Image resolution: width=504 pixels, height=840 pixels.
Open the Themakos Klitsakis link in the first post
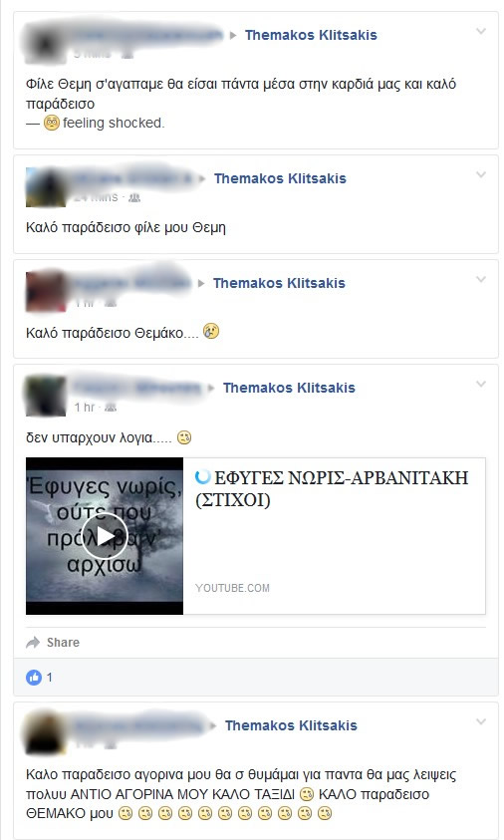tap(311, 35)
